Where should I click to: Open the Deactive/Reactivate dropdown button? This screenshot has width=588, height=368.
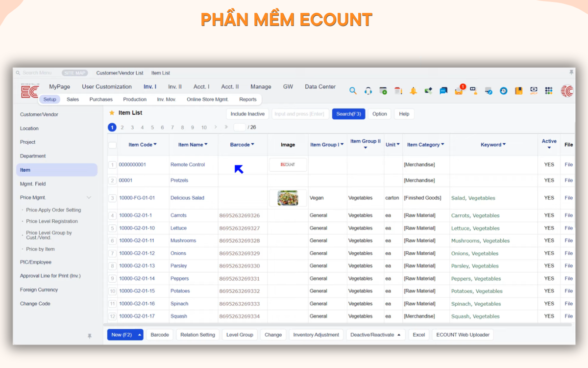[x=376, y=335]
